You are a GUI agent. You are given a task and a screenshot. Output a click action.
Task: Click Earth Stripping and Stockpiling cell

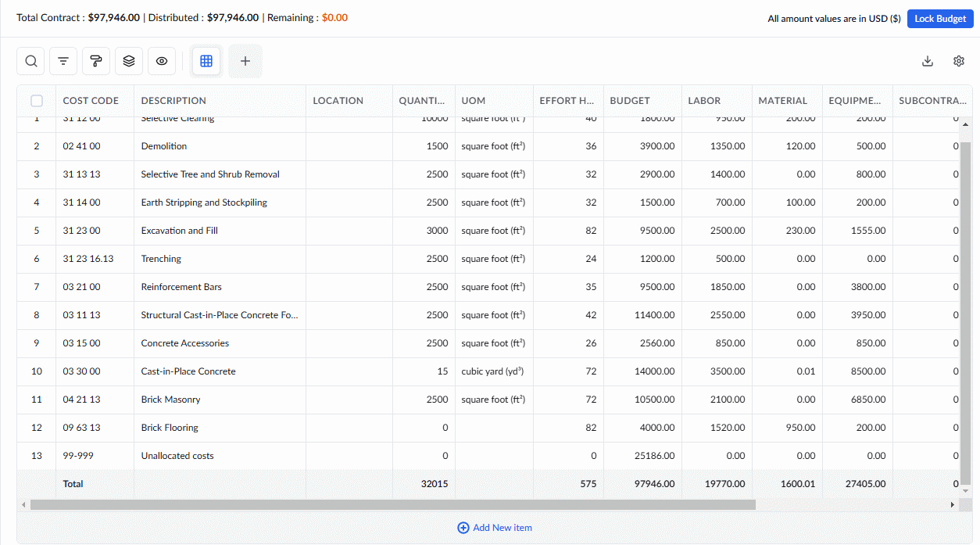(x=220, y=203)
